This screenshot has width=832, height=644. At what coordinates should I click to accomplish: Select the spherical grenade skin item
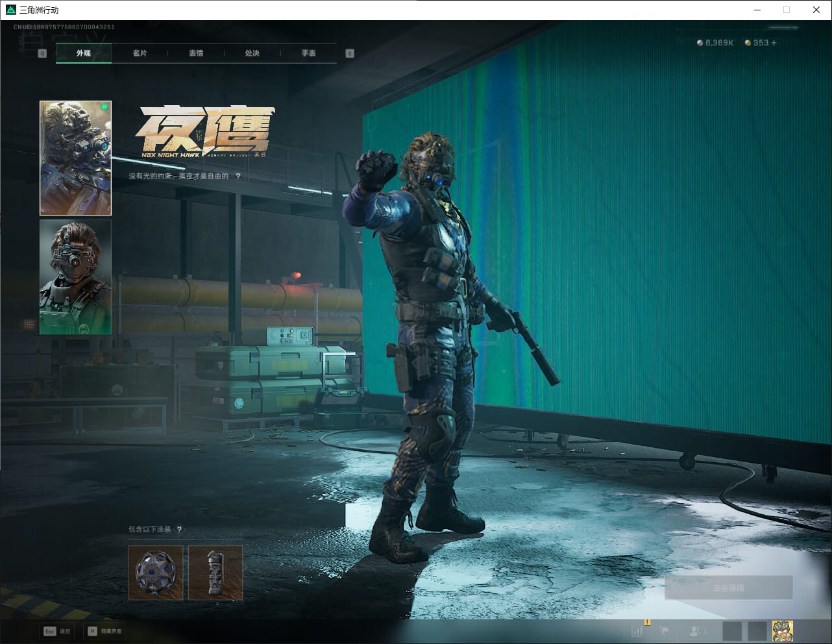click(156, 573)
